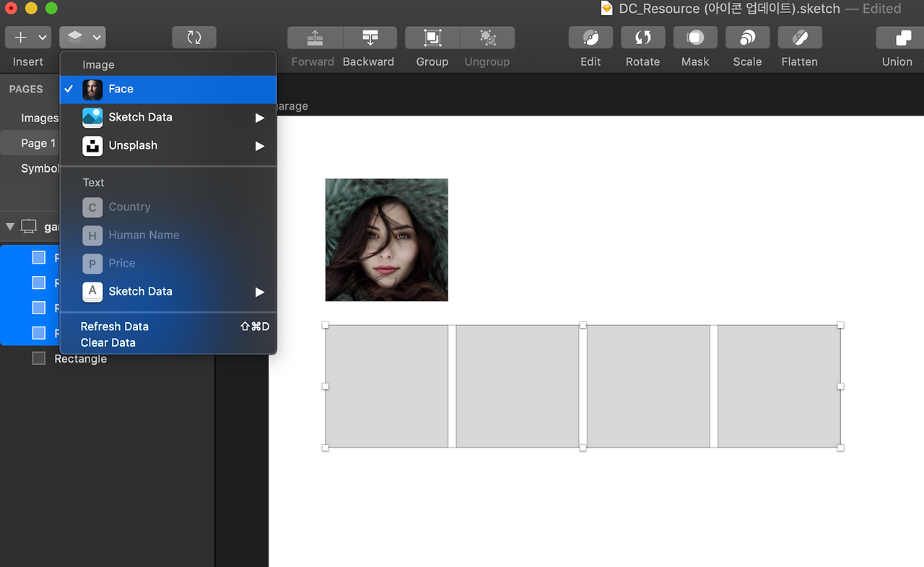Click the woman's face image on canvas
The width and height of the screenshot is (924, 567).
(386, 240)
